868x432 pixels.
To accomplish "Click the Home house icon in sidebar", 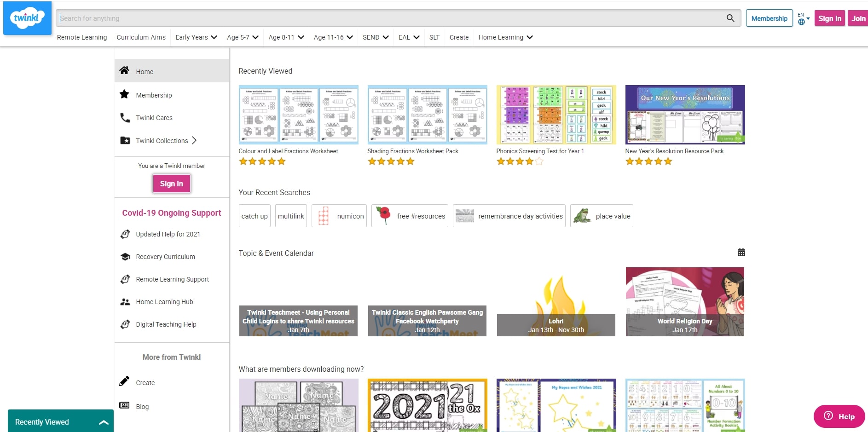I will 124,70.
